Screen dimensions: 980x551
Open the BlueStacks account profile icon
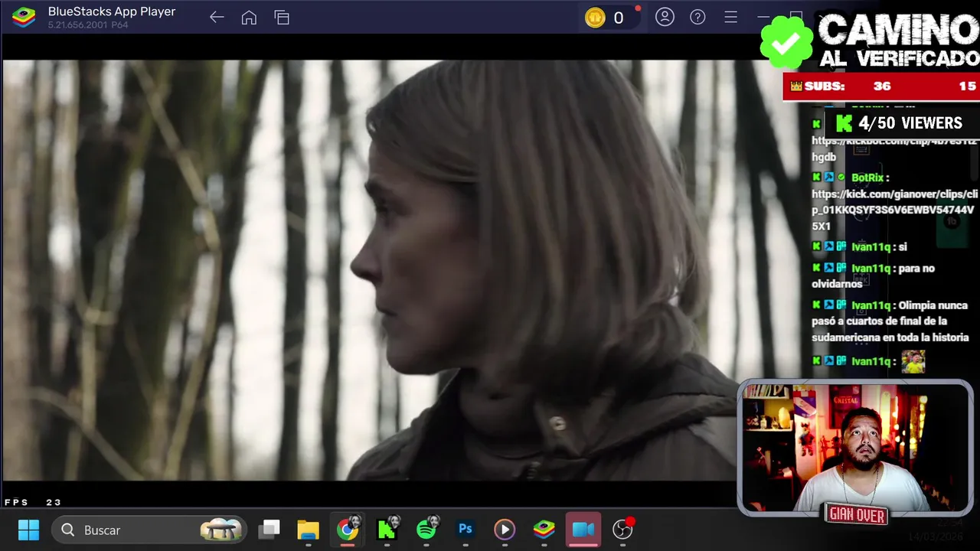click(665, 17)
